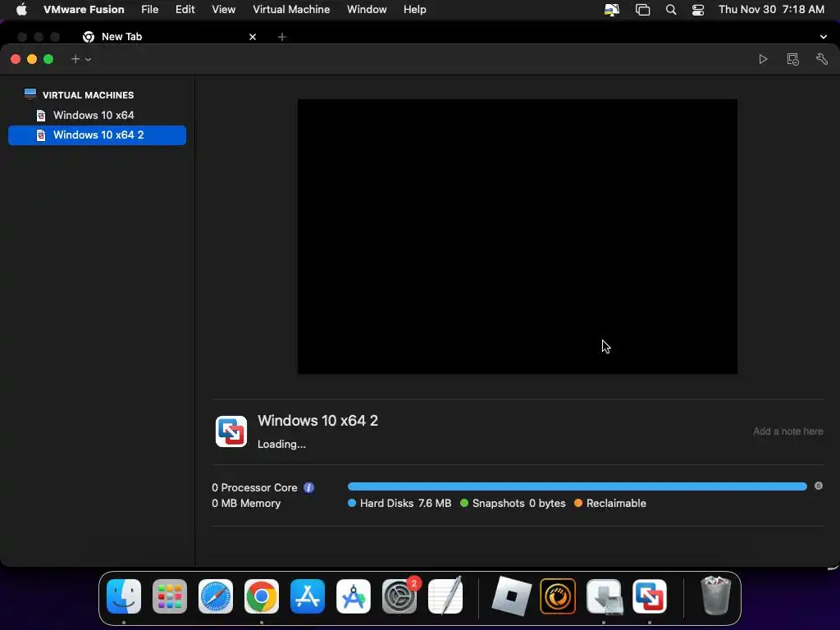
Task: Open Finder from the Dock
Action: pos(124,596)
